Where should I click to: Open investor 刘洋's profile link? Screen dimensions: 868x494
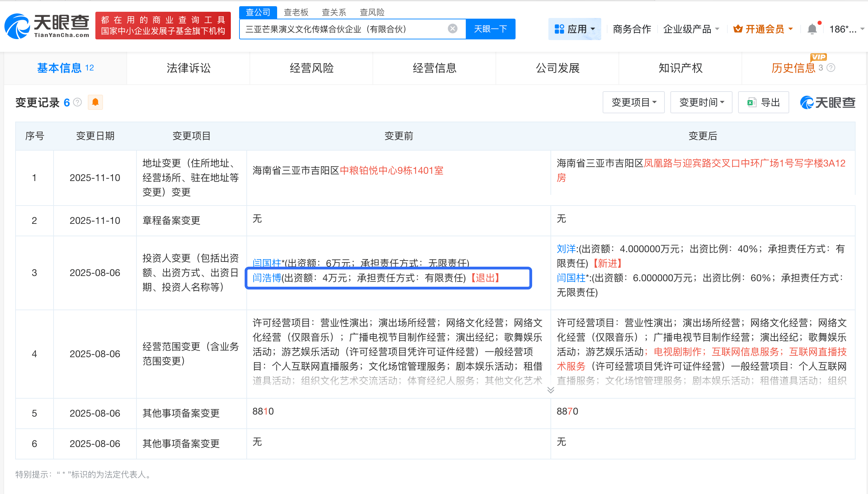pos(567,249)
